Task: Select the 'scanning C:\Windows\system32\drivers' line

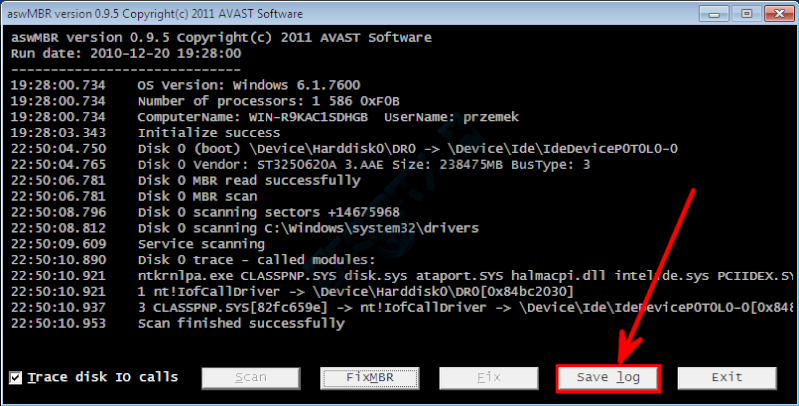Action: pyautogui.click(x=245, y=228)
